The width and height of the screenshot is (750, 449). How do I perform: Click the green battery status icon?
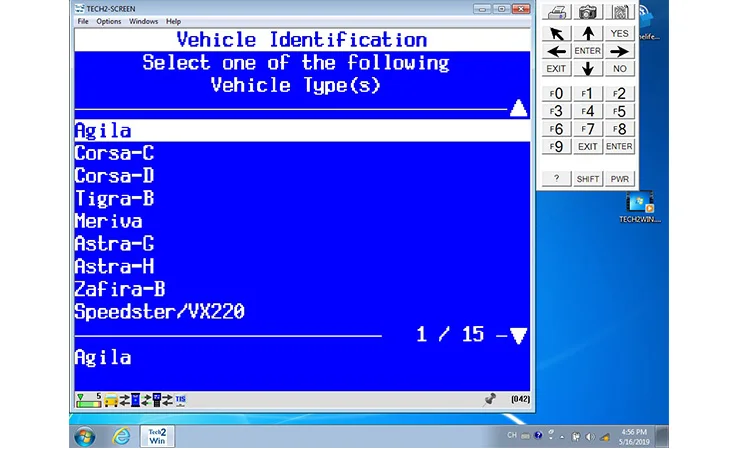pos(88,400)
